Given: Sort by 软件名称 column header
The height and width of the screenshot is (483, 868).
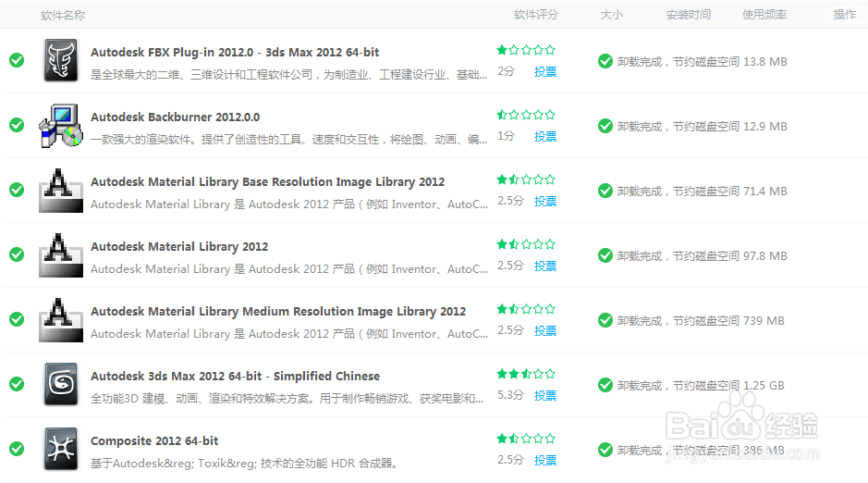Looking at the screenshot, I should [63, 15].
